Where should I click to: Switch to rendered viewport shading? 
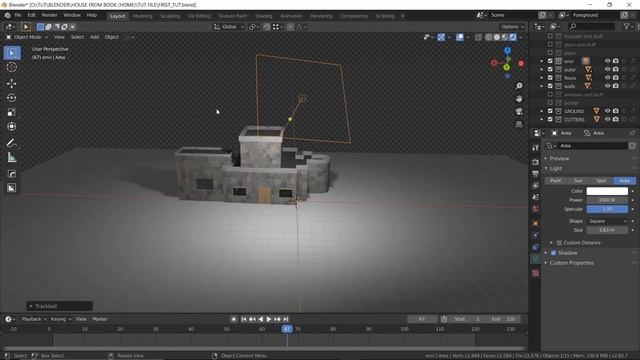coord(513,38)
